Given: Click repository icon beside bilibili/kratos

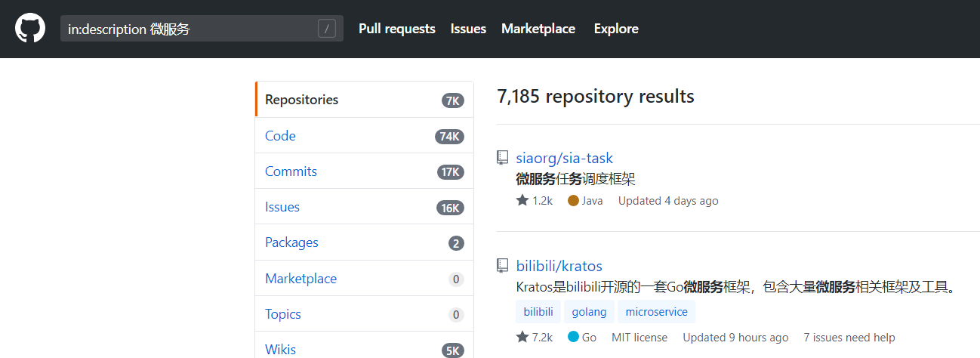Looking at the screenshot, I should coord(502,265).
